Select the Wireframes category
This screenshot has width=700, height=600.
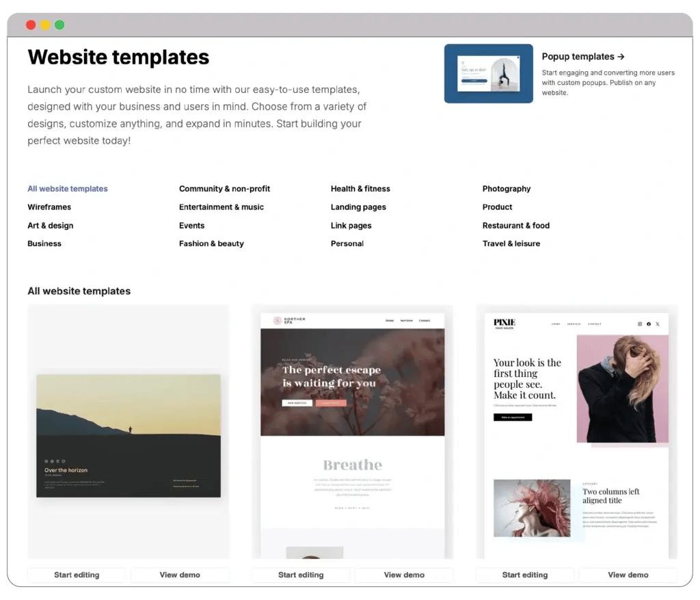(49, 207)
